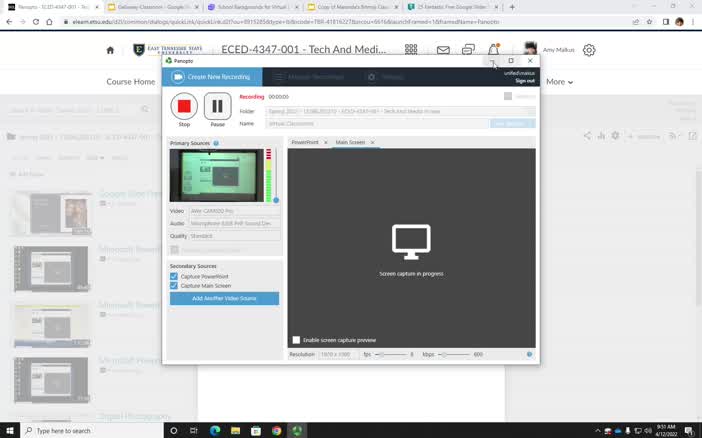Open the admin tools gear icon
The width and height of the screenshot is (702, 438).
tap(589, 50)
